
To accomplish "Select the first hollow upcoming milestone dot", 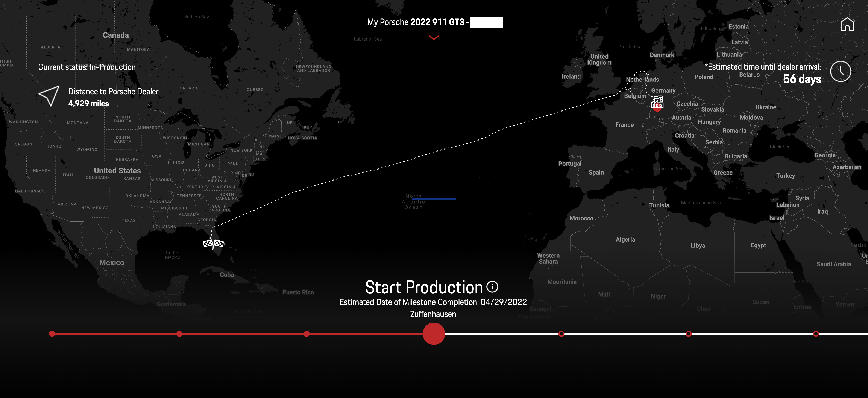I will pyautogui.click(x=561, y=333).
